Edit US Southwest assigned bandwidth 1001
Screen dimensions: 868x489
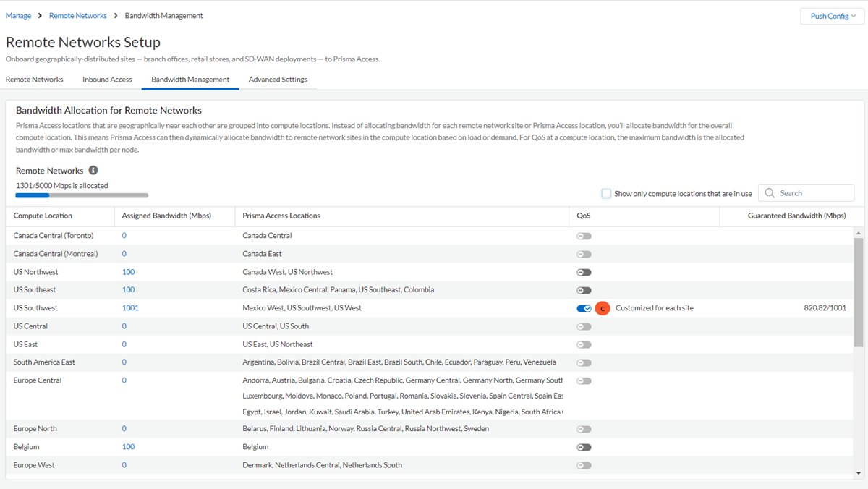130,308
